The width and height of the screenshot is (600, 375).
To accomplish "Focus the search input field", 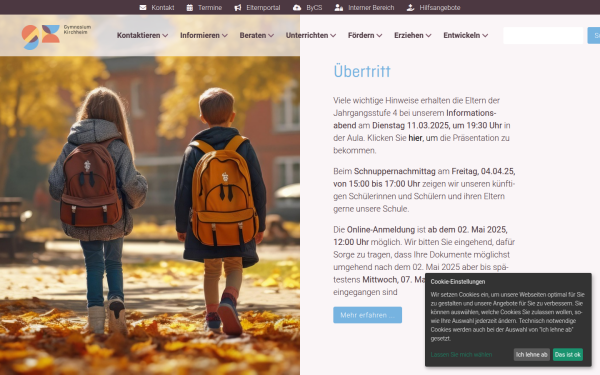I will pyautogui.click(x=543, y=36).
